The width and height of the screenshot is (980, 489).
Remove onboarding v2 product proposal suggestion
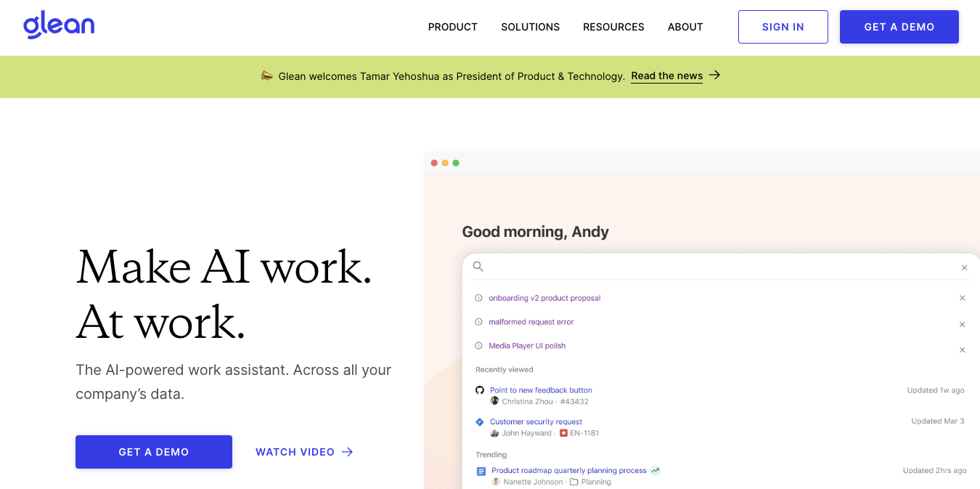coord(963,298)
